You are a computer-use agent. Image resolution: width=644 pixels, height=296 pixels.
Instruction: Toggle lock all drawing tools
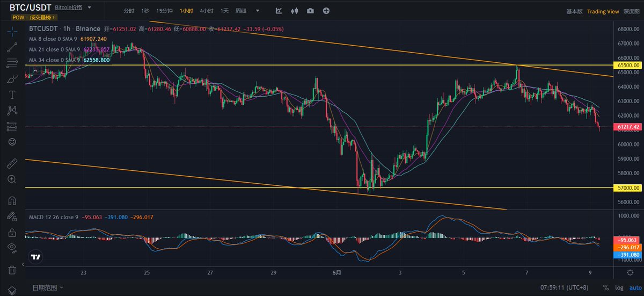(12, 232)
